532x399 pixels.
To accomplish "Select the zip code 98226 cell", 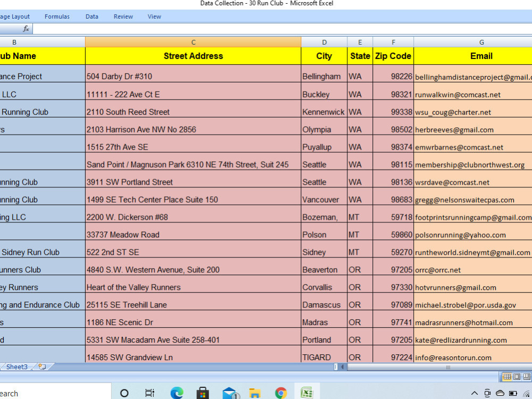I will pos(393,73).
